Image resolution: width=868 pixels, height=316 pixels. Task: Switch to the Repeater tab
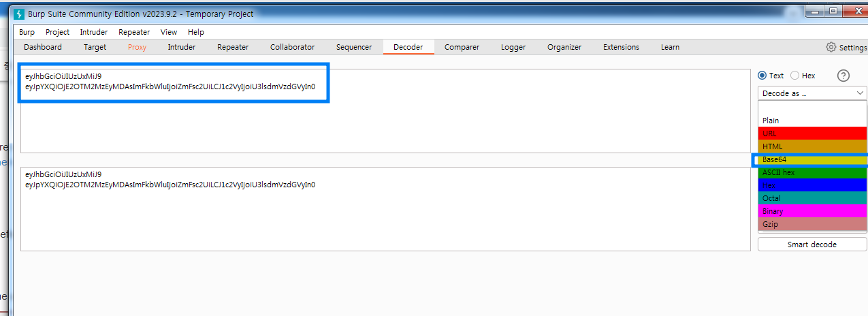[x=233, y=47]
